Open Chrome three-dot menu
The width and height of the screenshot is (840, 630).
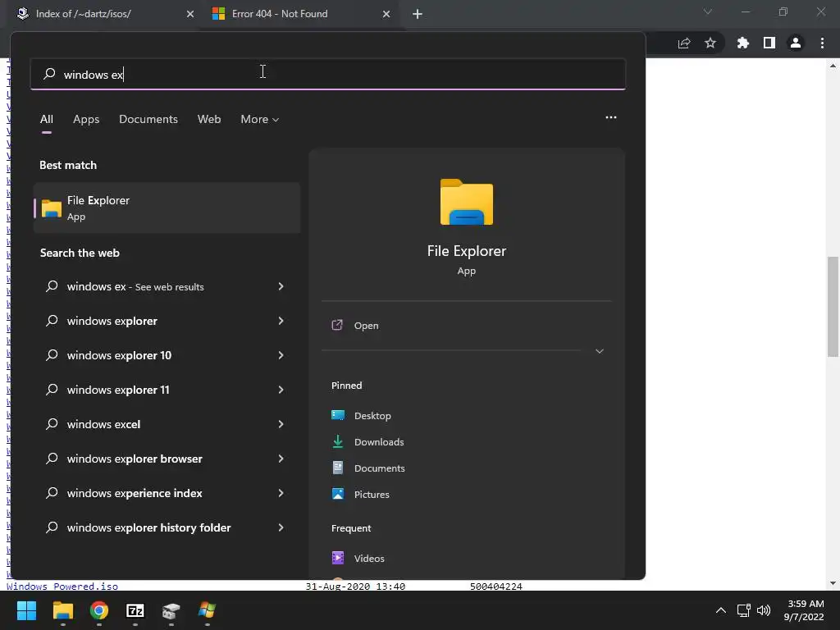[x=822, y=43]
